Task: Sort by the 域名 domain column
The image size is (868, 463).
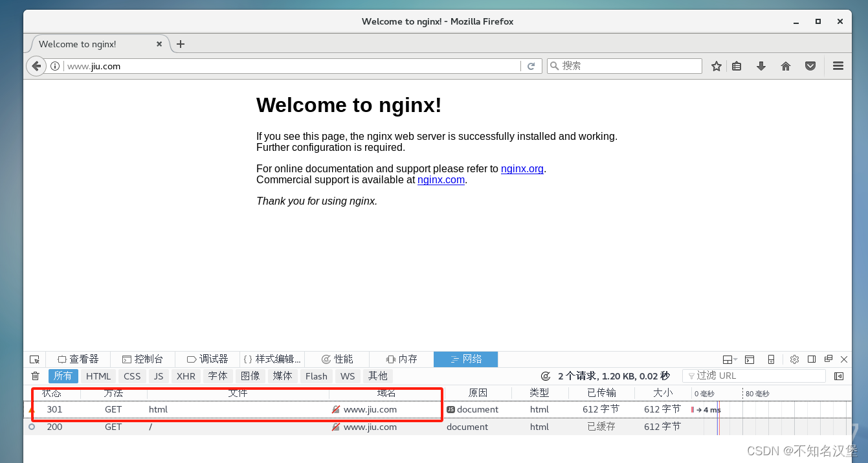Action: [x=386, y=393]
